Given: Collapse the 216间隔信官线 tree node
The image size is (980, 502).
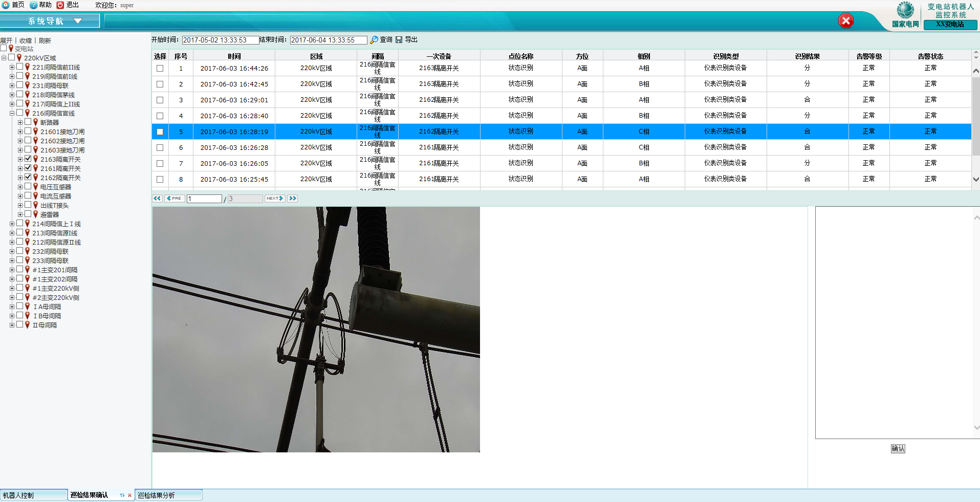Looking at the screenshot, I should 12,113.
